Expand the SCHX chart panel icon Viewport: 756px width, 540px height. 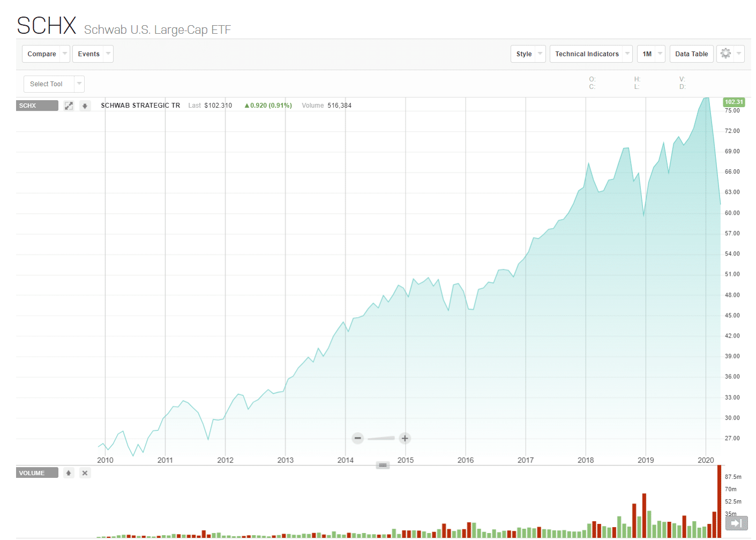(69, 106)
